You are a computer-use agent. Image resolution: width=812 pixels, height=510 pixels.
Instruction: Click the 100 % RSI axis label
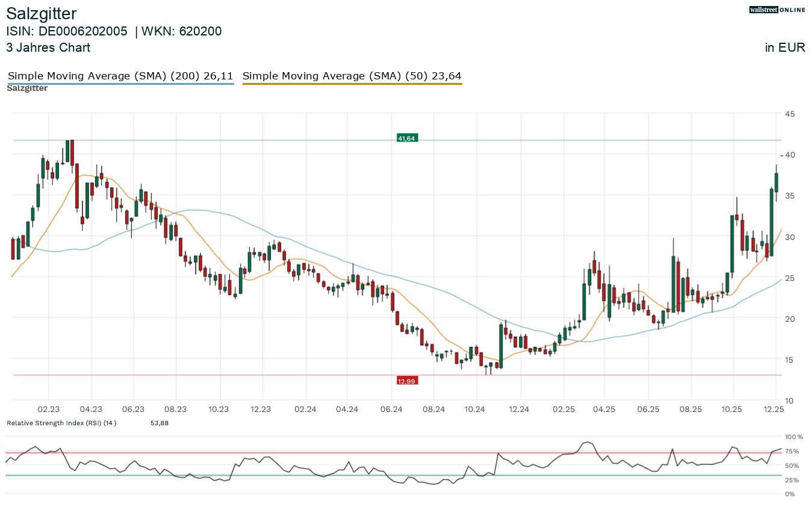[794, 437]
